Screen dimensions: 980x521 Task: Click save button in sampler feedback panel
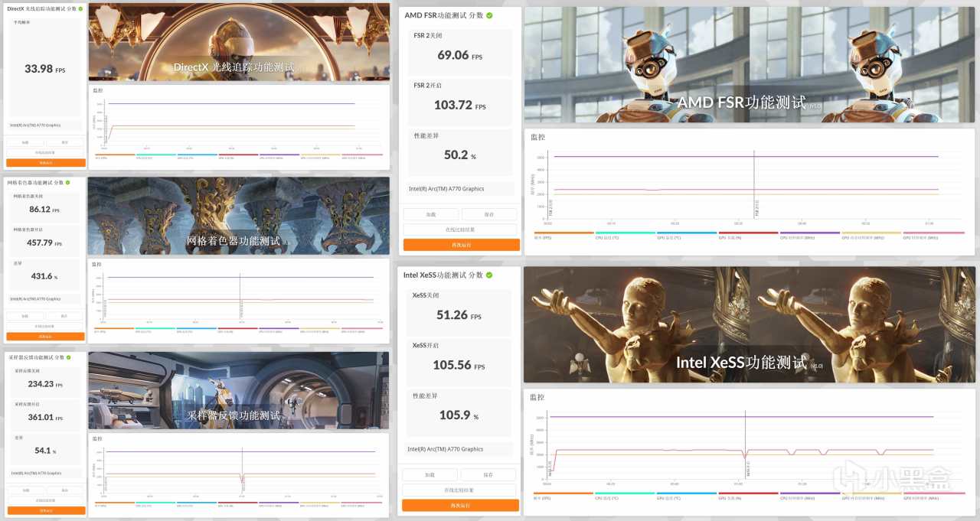(x=65, y=490)
